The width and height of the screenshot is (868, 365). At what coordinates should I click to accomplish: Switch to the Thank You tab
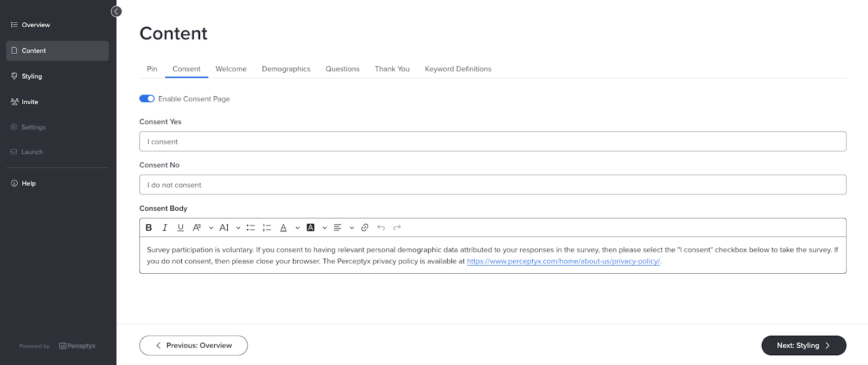coord(392,69)
